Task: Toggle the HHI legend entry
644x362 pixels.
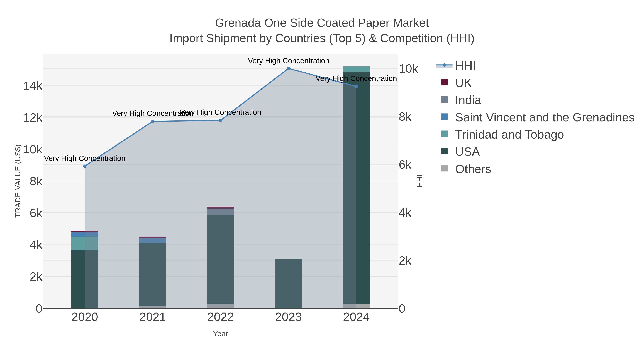Action: click(x=456, y=66)
